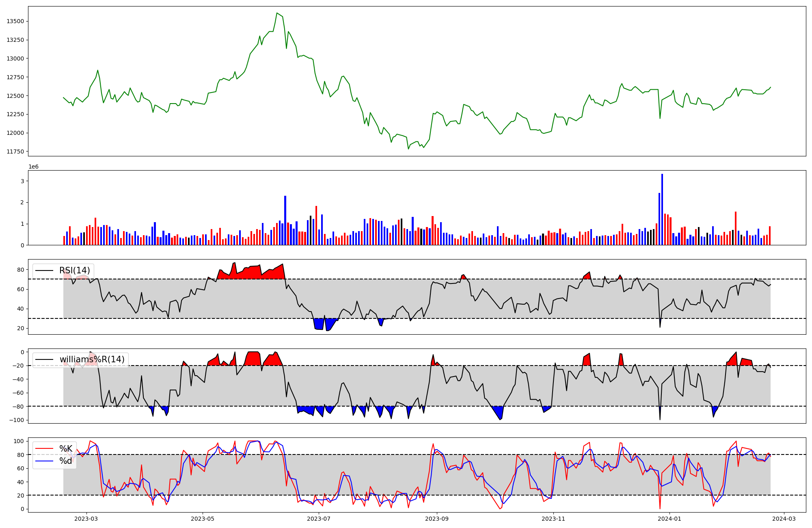Click the -100 tick on the Williams %R axis

(x=17, y=420)
